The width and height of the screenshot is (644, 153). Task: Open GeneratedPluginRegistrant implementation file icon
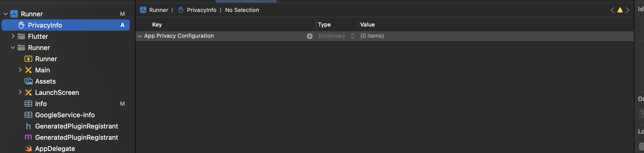[x=28, y=137]
